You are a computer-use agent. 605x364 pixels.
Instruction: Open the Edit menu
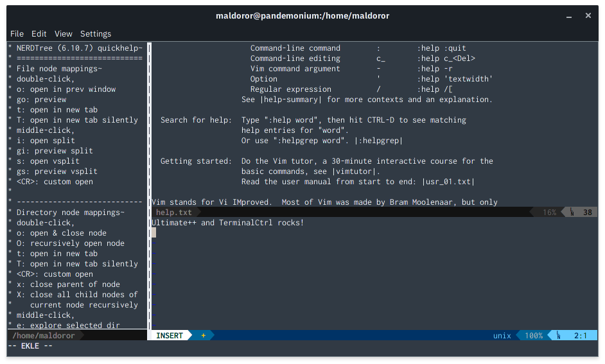pos(39,33)
